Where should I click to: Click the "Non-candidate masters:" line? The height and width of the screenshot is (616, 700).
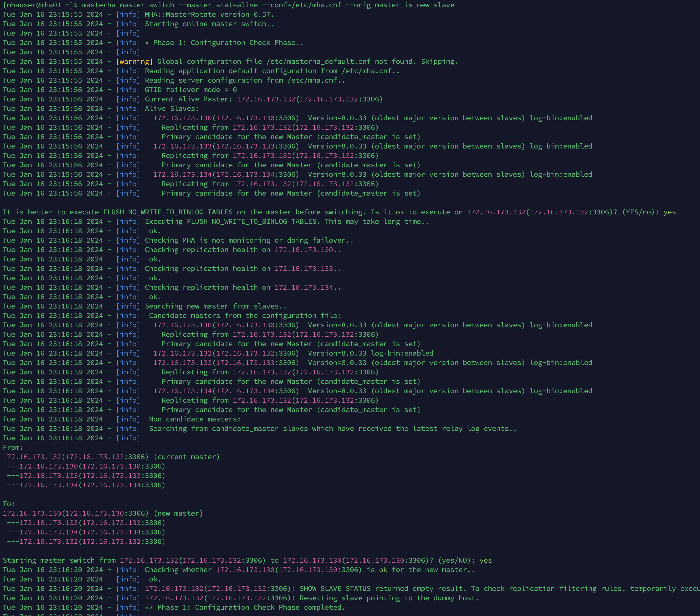click(x=194, y=419)
